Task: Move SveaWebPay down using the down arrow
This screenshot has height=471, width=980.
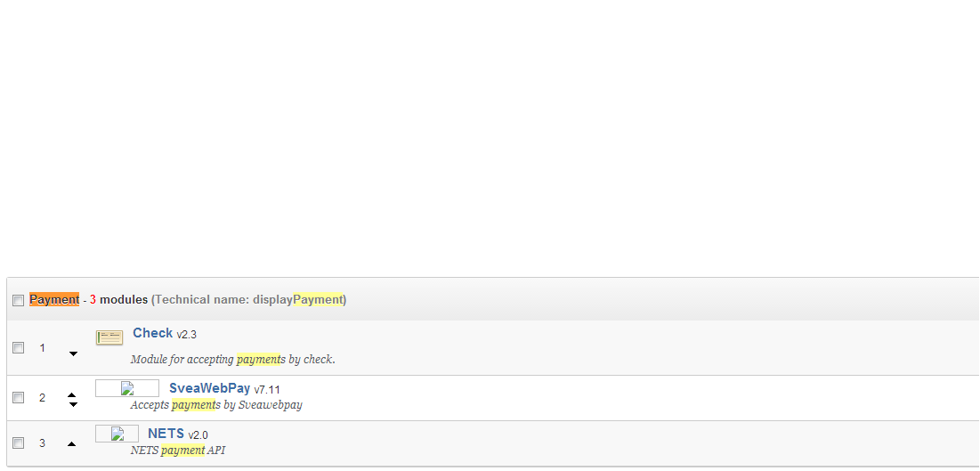Action: 73,404
